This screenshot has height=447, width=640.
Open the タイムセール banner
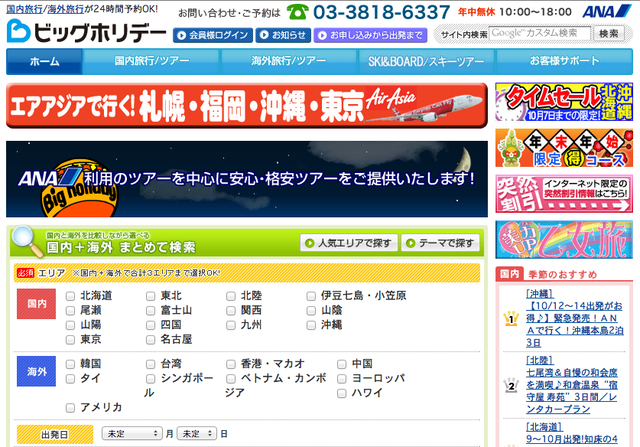coord(564,102)
